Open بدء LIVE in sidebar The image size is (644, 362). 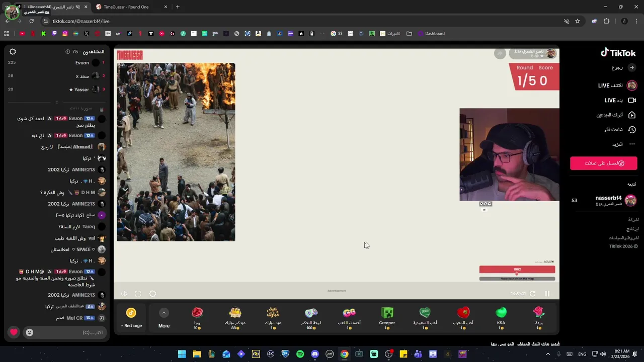pyautogui.click(x=620, y=101)
